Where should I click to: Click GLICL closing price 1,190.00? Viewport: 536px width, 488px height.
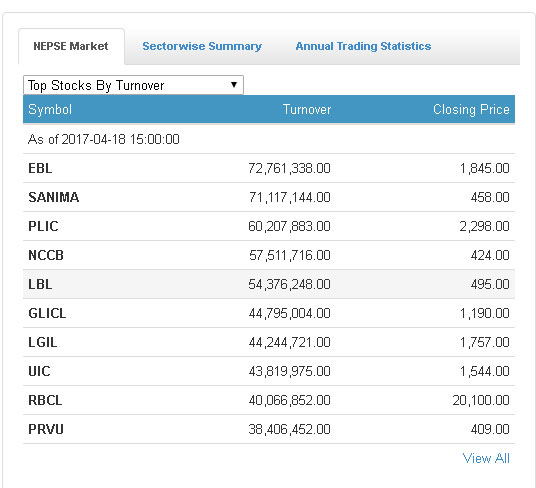pos(485,314)
